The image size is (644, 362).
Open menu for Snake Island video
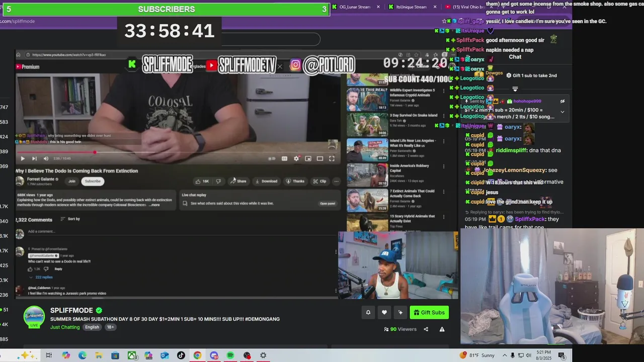[x=443, y=116]
